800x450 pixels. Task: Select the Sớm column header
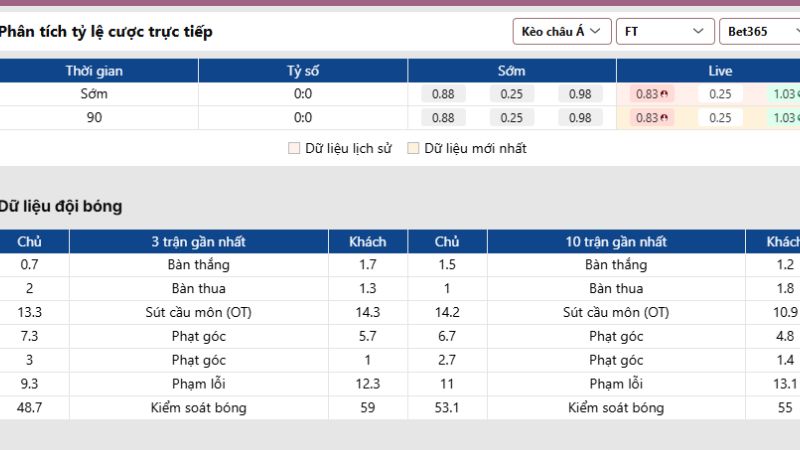pos(511,71)
